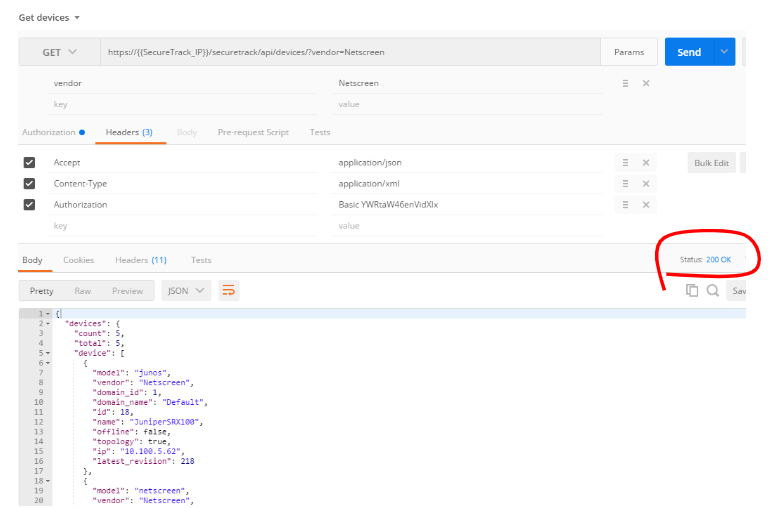
Task: Toggle the Authorization header checkbox
Action: [x=29, y=205]
